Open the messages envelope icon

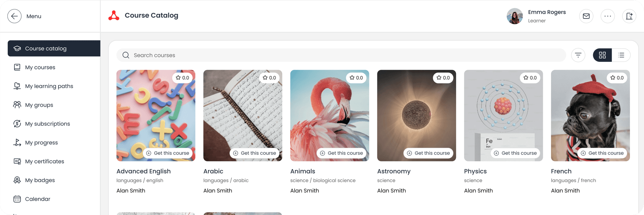click(x=586, y=16)
